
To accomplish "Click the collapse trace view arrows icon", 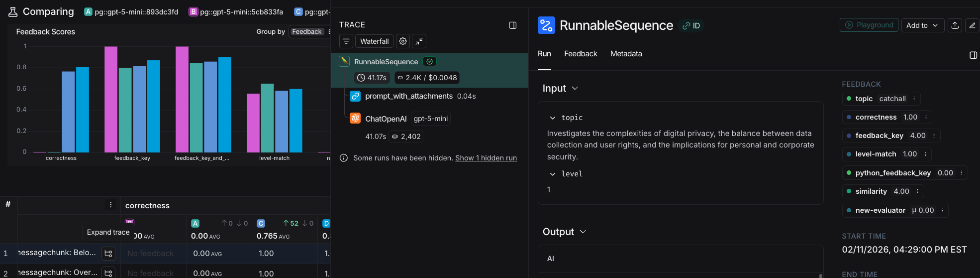I will [419, 41].
